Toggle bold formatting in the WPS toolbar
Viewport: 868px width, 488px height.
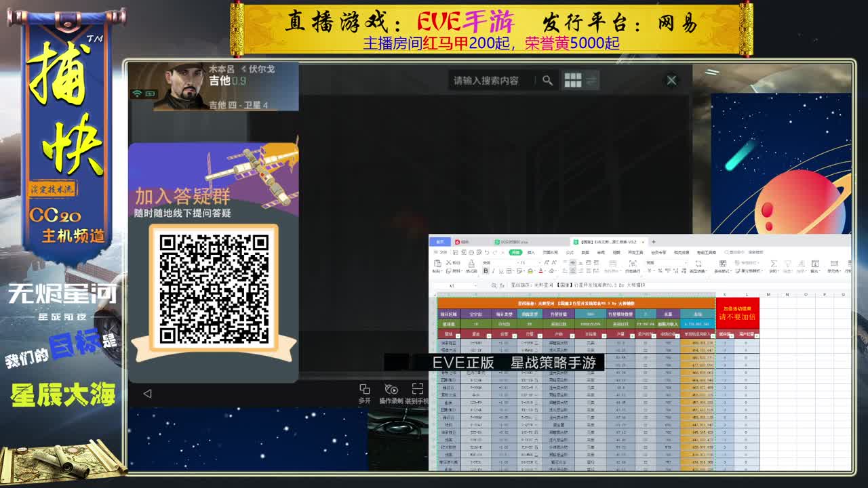[x=485, y=270]
